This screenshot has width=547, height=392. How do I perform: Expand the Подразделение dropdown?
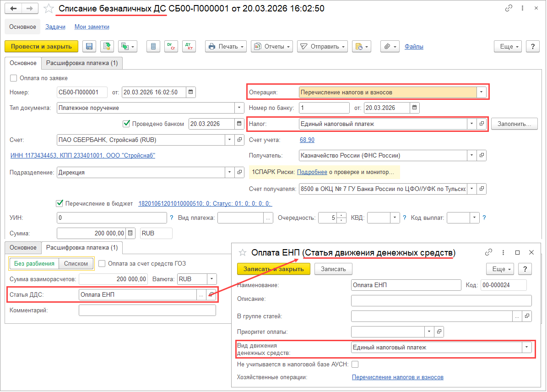229,172
